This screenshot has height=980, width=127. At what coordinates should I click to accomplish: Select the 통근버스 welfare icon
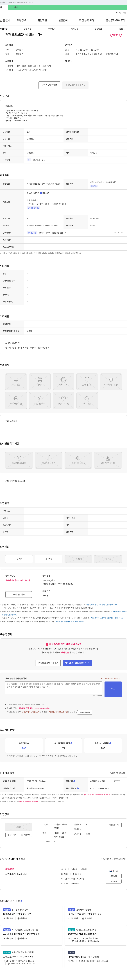click(16, 382)
